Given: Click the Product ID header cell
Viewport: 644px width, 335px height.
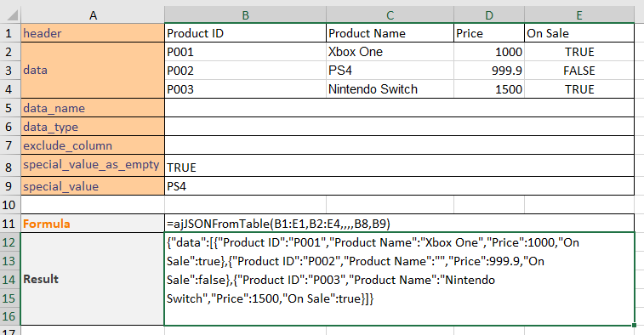Looking at the screenshot, I should 245,33.
